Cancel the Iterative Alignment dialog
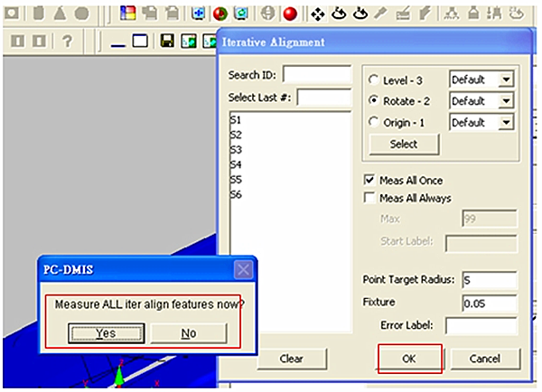This screenshot has height=392, width=542. (485, 359)
